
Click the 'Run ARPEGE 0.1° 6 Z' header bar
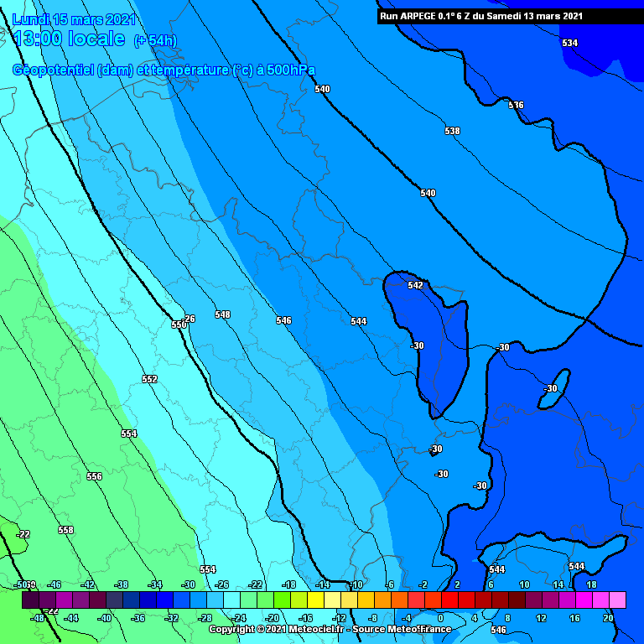[x=480, y=16]
